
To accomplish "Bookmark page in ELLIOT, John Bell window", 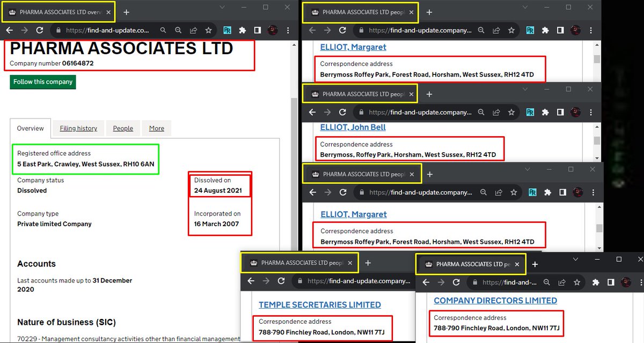I will click(511, 112).
